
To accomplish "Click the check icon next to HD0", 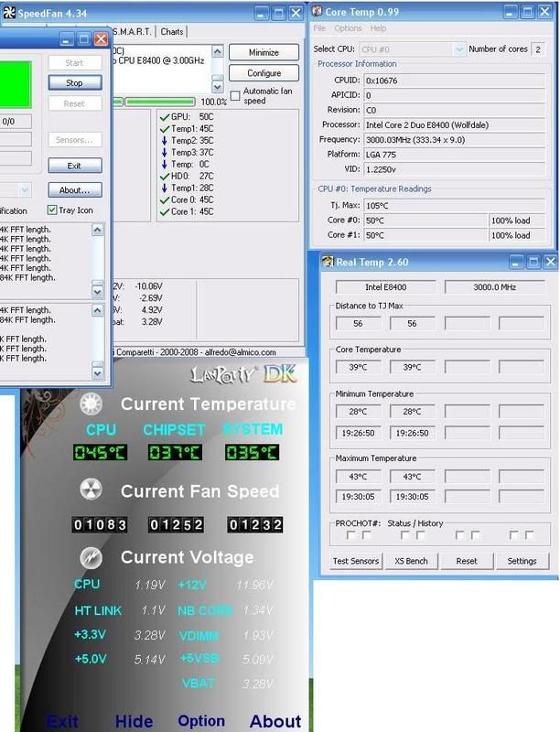I will click(165, 176).
